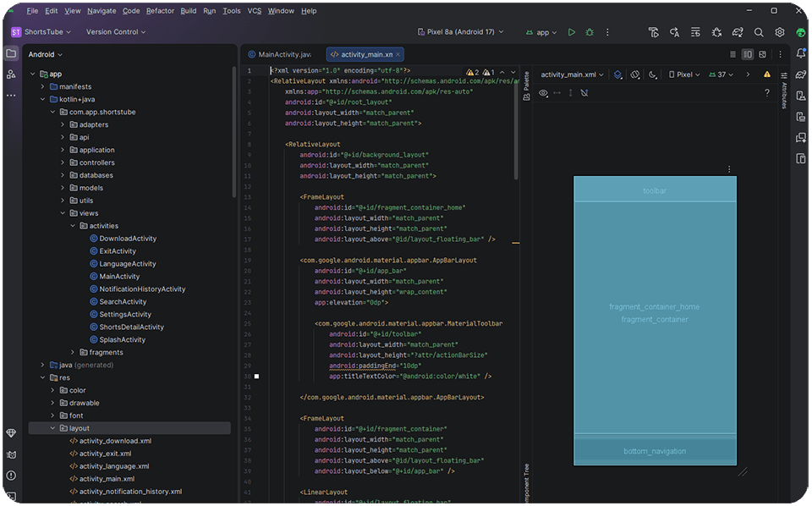Open the more actions menu beside Debug
This screenshot has width=812, height=506.
(x=607, y=32)
